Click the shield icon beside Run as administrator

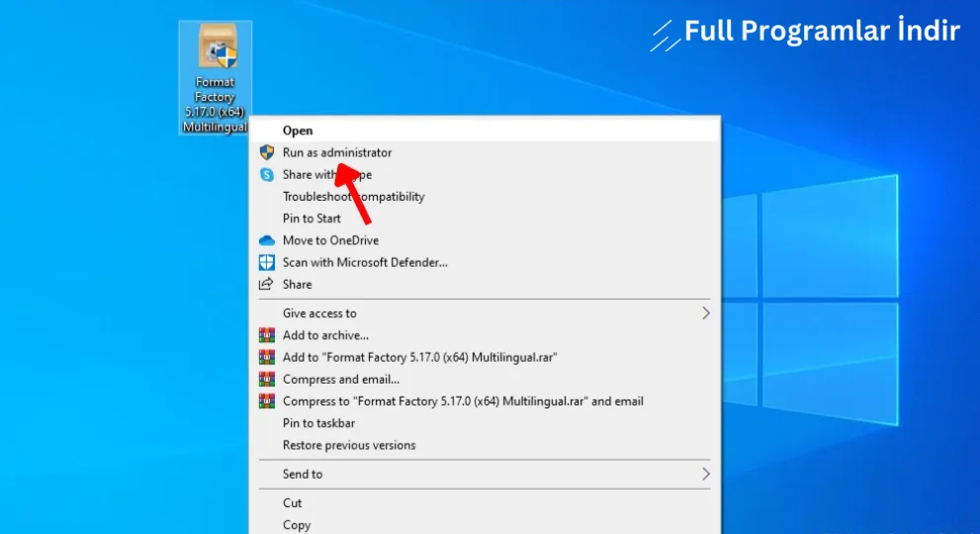click(x=267, y=152)
